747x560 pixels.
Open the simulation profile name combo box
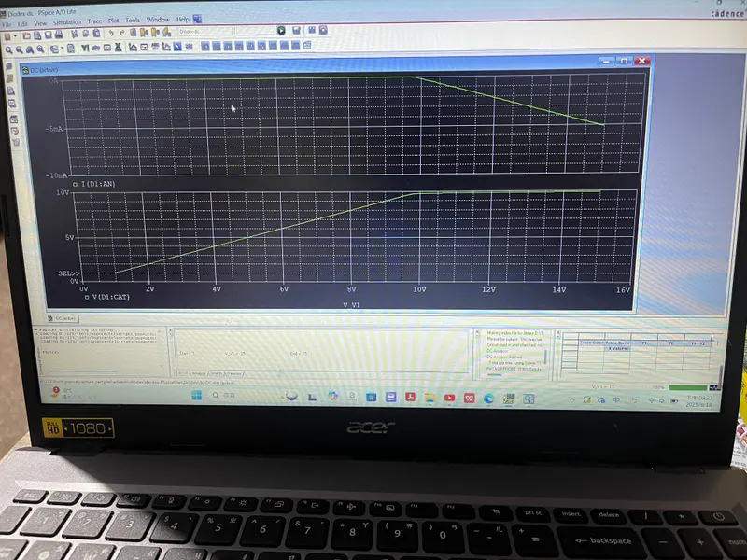tap(205, 32)
